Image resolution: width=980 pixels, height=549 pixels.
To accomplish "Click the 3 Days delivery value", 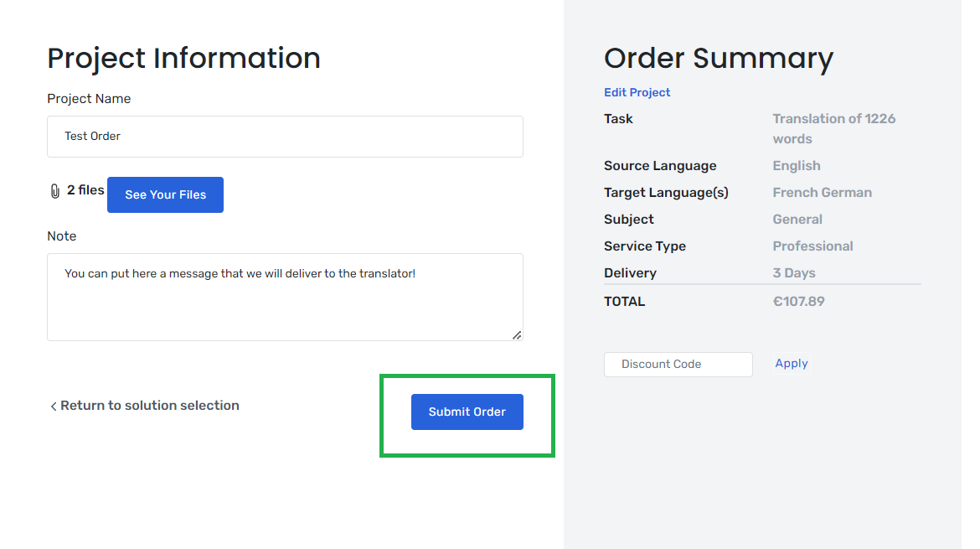I will click(794, 273).
